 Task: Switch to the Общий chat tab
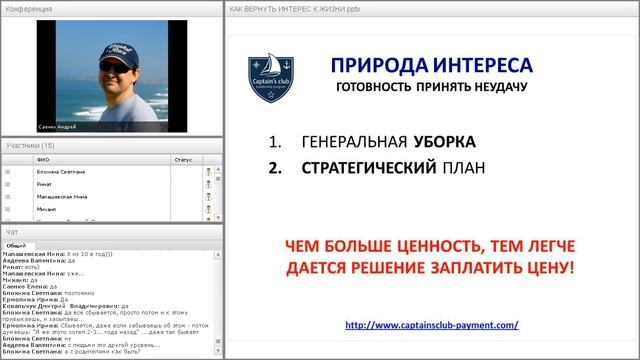pyautogui.click(x=16, y=246)
